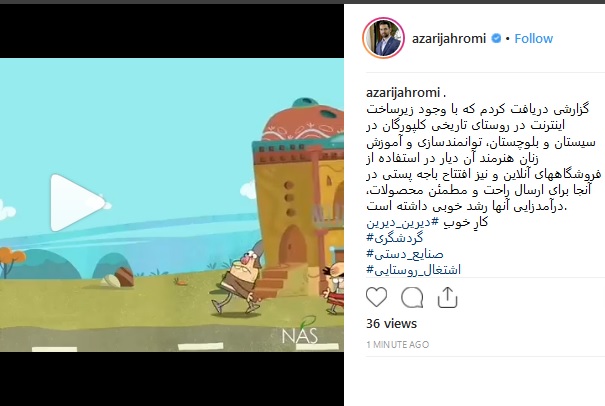The image size is (605, 406).
Task: Open azarijahromi username in header
Action: pos(449,39)
